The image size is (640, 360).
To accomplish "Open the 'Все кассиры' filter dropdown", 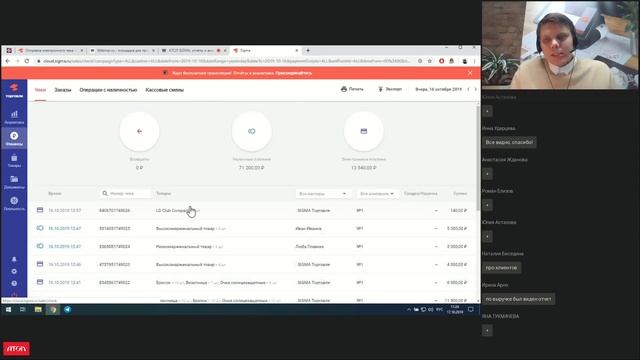I will click(323, 193).
